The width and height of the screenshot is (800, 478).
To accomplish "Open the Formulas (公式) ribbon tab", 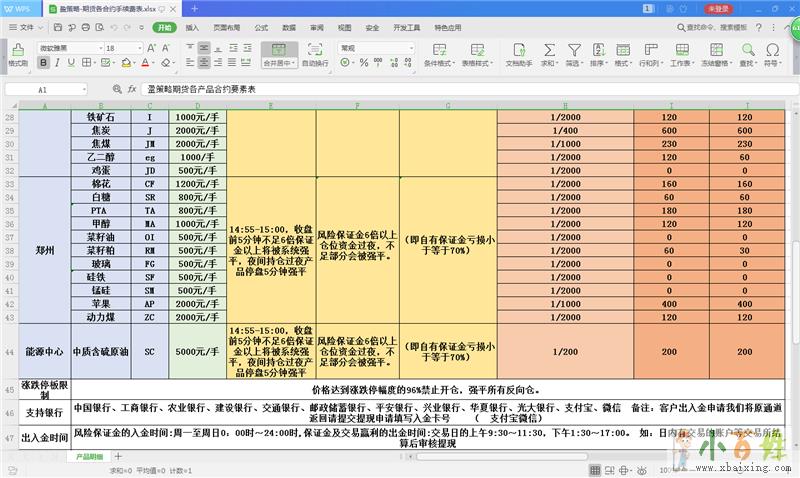I will pos(262,28).
